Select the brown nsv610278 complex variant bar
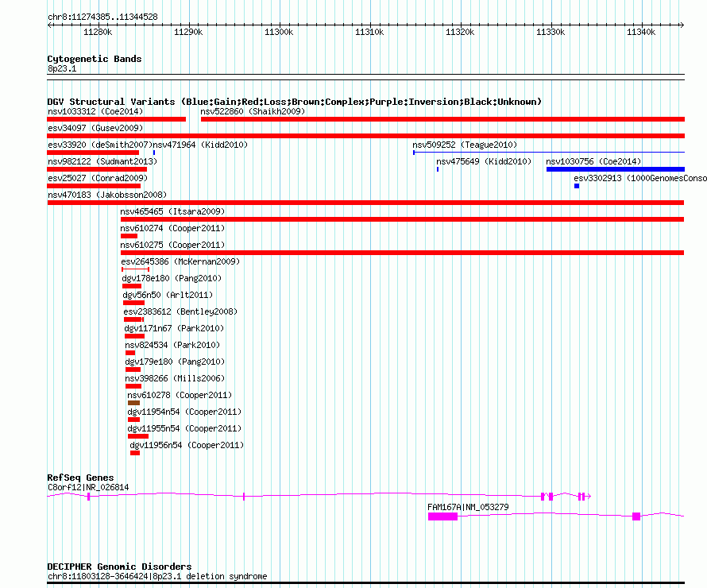Image resolution: width=707 pixels, height=588 pixels. (x=133, y=403)
